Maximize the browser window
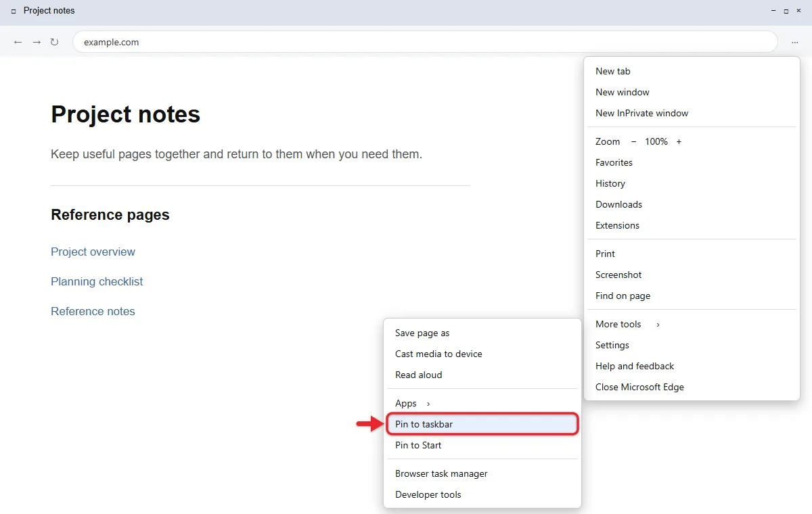 click(786, 11)
